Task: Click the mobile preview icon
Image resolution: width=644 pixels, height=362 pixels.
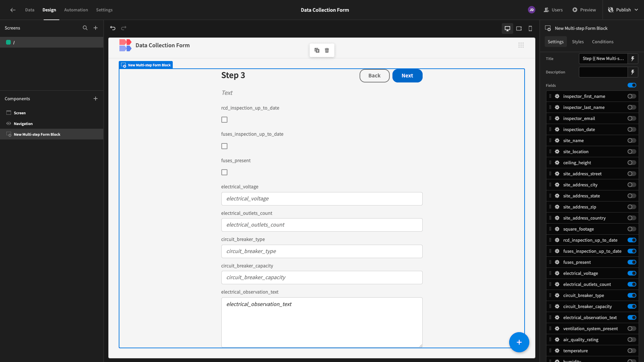Action: pyautogui.click(x=530, y=28)
